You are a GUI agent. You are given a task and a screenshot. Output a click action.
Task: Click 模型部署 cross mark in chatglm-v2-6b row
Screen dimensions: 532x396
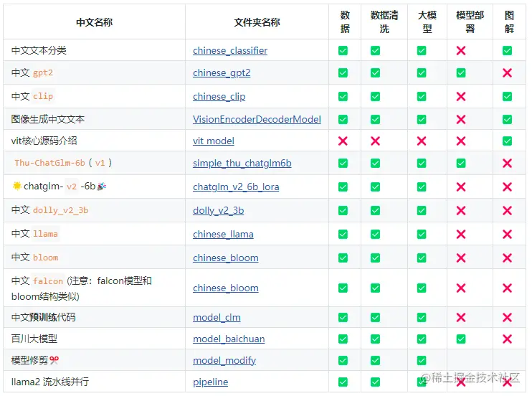click(x=461, y=187)
